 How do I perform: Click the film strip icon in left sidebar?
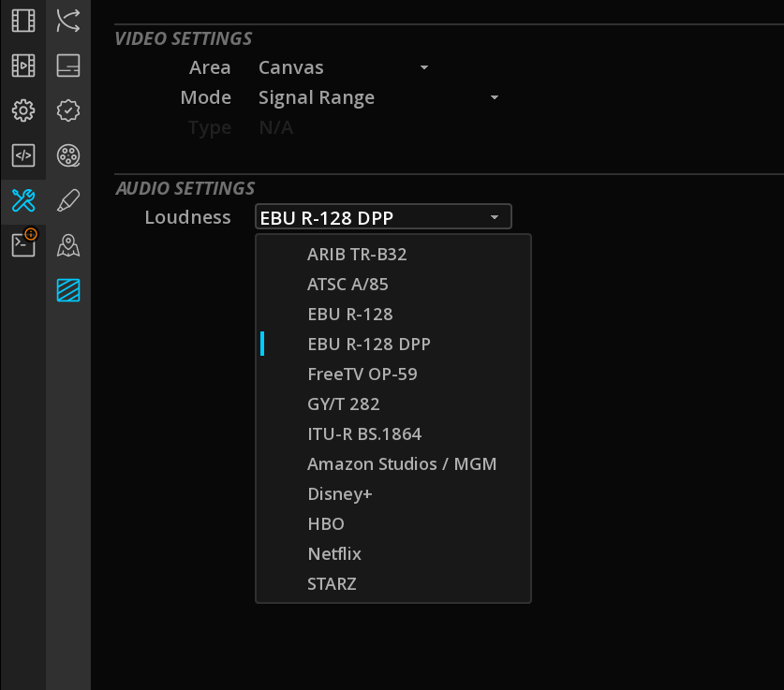(x=22, y=21)
